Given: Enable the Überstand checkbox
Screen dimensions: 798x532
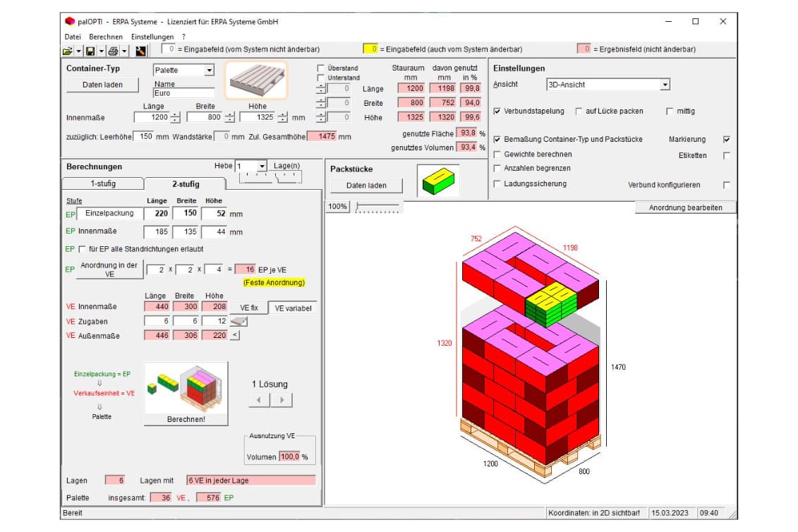Looking at the screenshot, I should 320,68.
